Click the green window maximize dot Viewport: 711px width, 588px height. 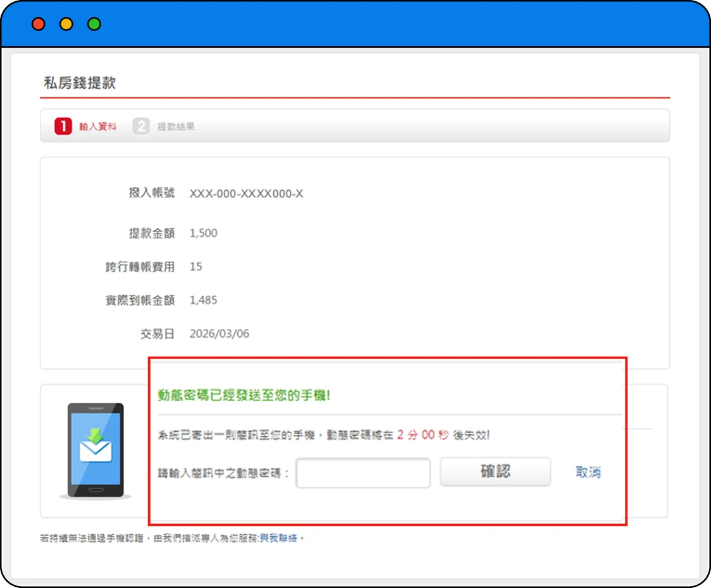[x=94, y=24]
